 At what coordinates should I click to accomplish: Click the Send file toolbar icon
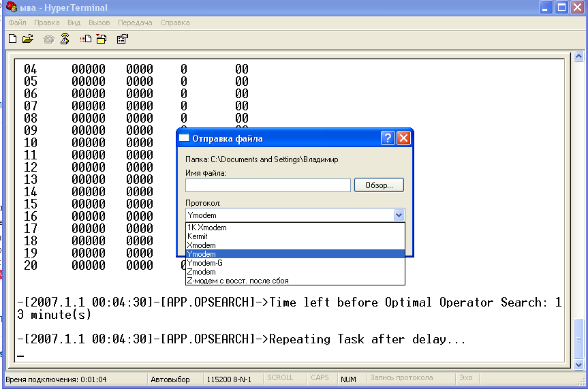click(86, 40)
